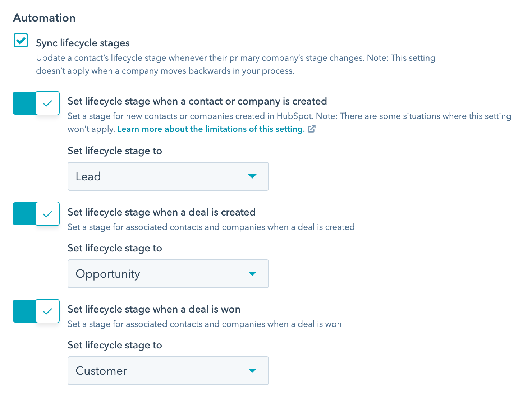The width and height of the screenshot is (532, 398).
Task: Open the limitations of this setting link
Action: click(x=210, y=129)
